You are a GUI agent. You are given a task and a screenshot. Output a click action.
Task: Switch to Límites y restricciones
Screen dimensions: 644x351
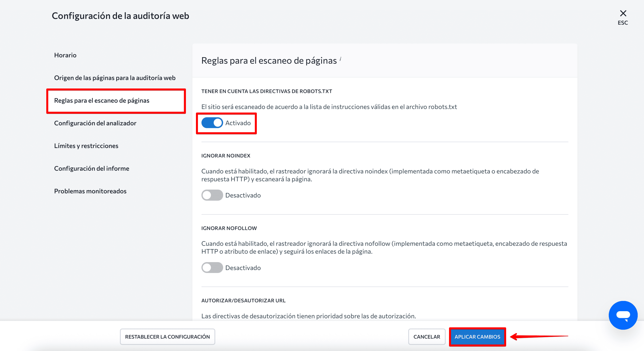[86, 146]
